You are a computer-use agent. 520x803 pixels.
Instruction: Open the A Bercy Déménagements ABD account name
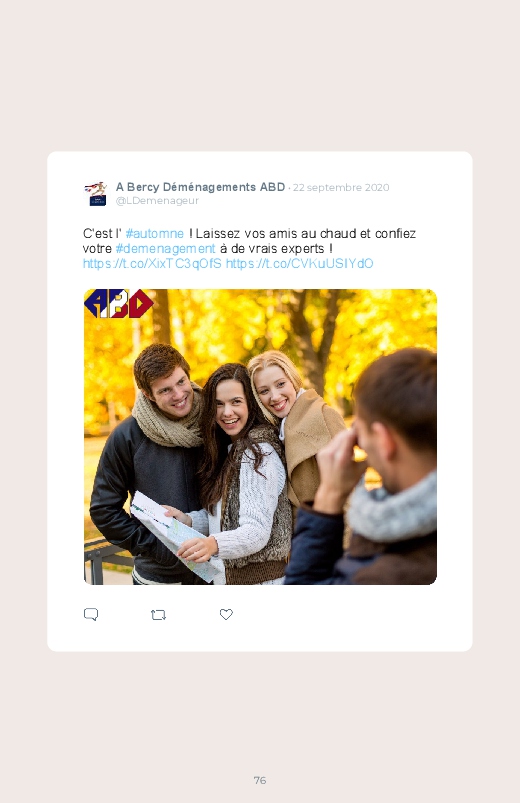(200, 187)
